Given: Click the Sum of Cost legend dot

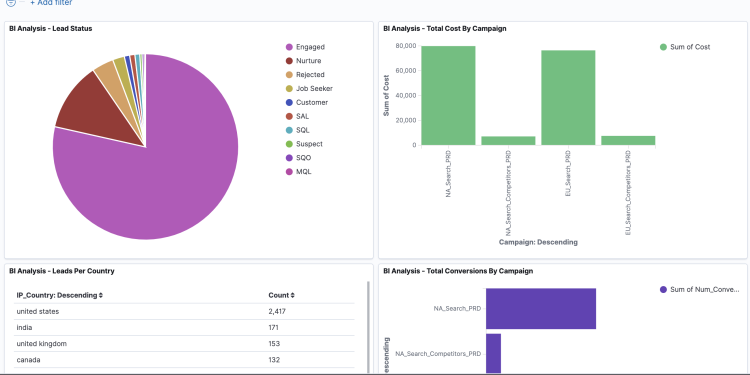Looking at the screenshot, I should [x=663, y=47].
